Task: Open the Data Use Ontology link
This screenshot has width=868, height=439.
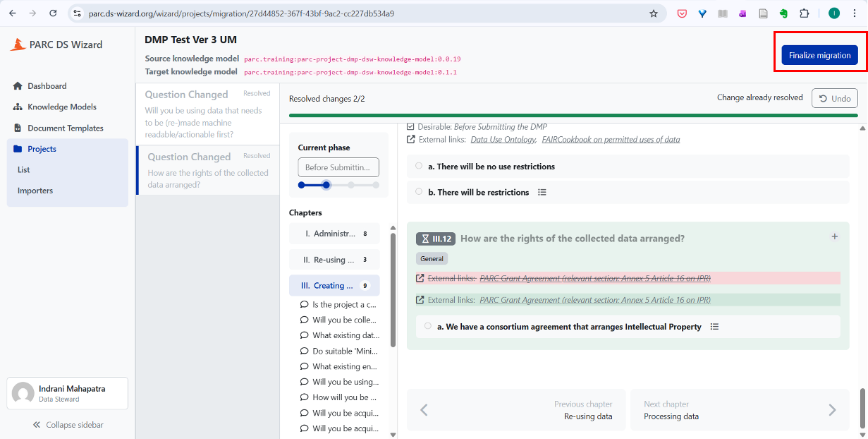Action: pyautogui.click(x=503, y=140)
